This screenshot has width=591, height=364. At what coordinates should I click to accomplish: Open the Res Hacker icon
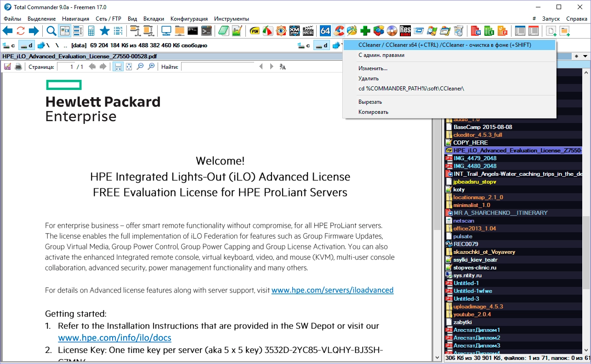click(x=405, y=31)
